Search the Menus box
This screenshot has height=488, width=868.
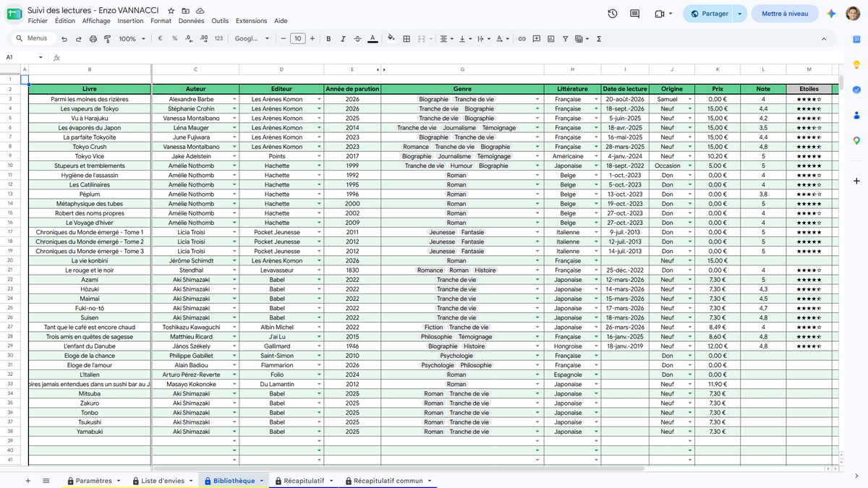click(31, 39)
